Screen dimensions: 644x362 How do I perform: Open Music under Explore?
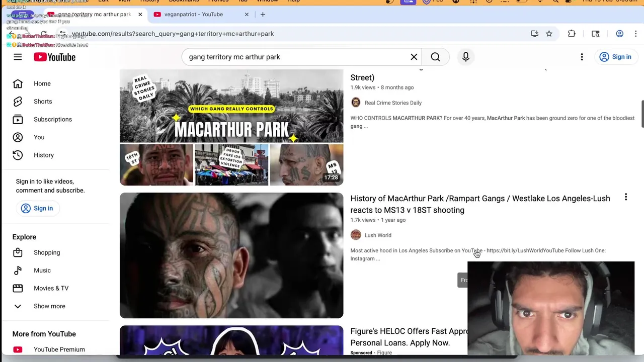pos(42,270)
